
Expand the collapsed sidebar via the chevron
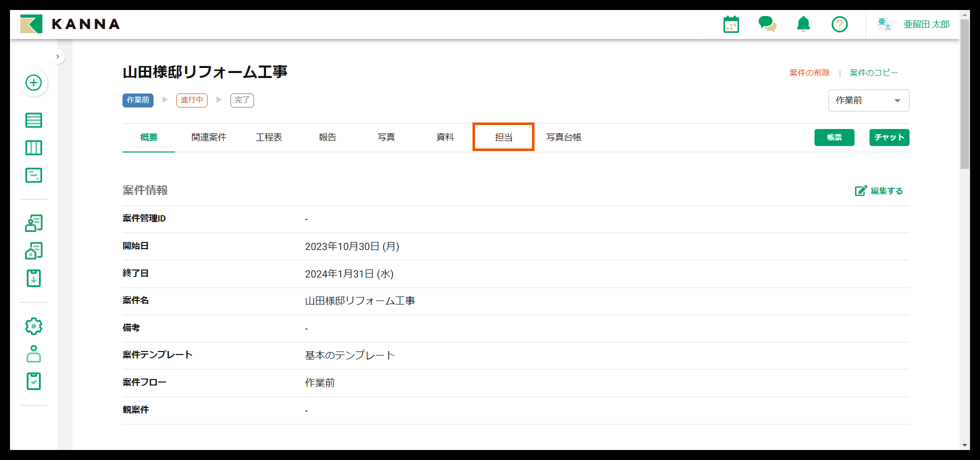point(58,56)
